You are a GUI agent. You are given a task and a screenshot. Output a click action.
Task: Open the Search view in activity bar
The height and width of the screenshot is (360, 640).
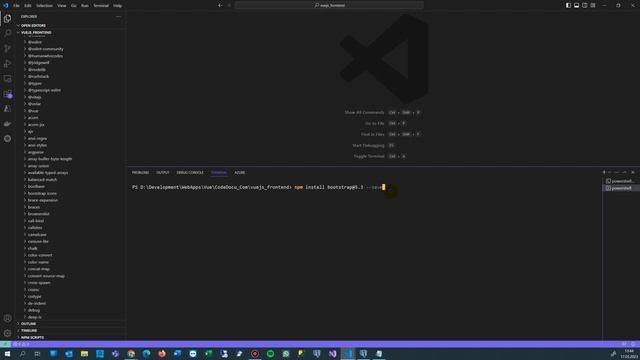[7, 33]
